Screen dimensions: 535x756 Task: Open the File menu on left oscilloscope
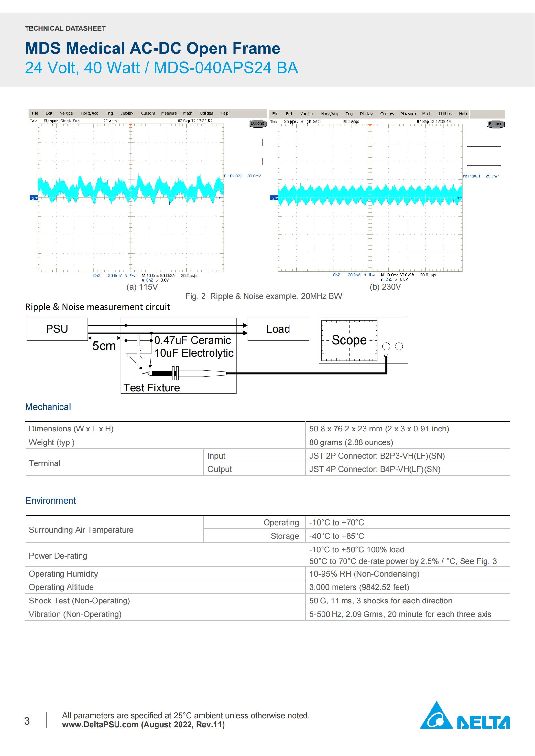point(35,113)
